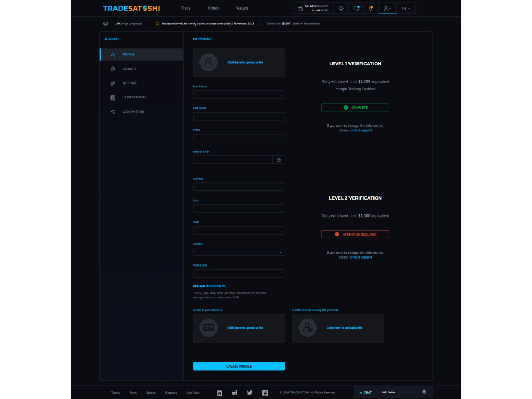Screen dimensions: 532x399
Task: Click the UI Preferences panel icon
Action: [x=113, y=98]
